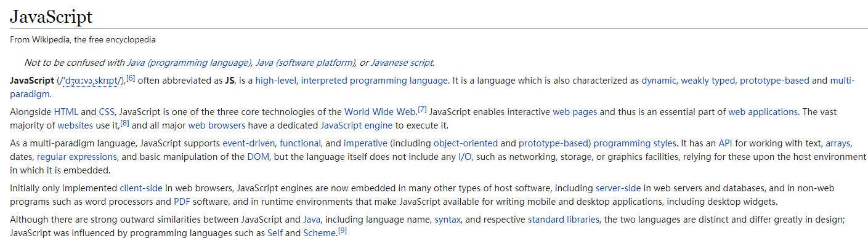Open the imperative link
The width and height of the screenshot is (868, 238).
point(365,143)
